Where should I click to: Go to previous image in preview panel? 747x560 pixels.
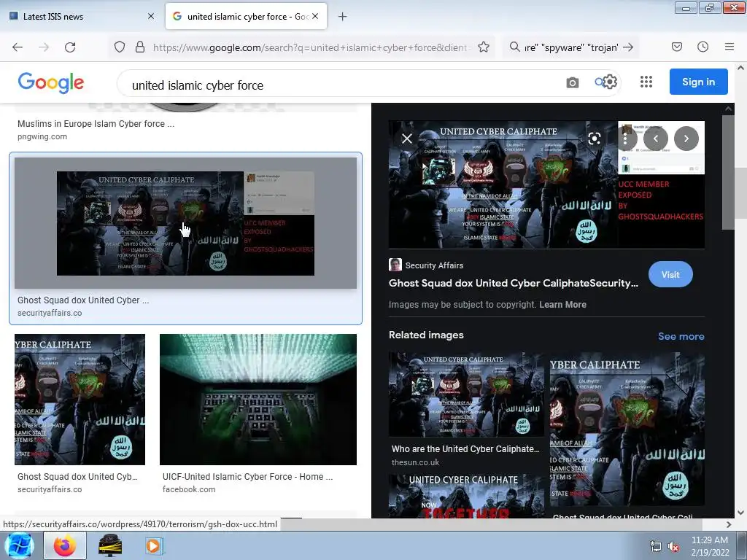pyautogui.click(x=656, y=139)
